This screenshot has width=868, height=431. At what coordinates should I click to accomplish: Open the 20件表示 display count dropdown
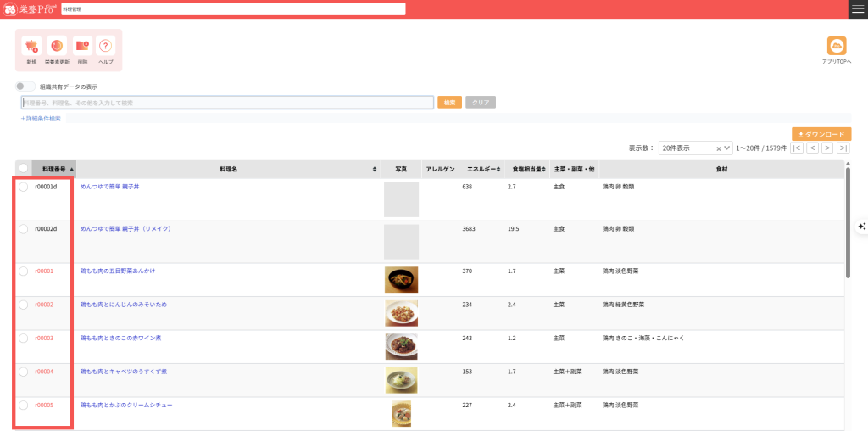(695, 148)
